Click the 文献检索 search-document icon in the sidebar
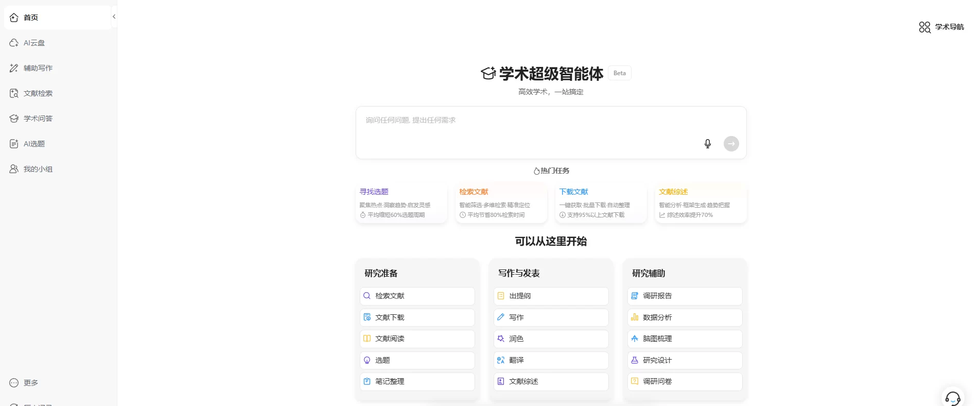Screen dimensions: 980x406 [x=14, y=93]
